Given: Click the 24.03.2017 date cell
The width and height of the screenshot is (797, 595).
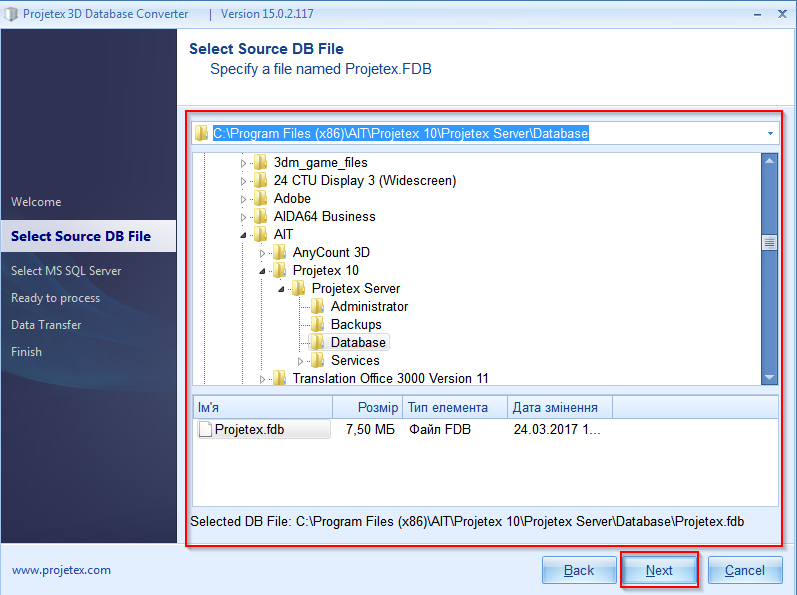Looking at the screenshot, I should pyautogui.click(x=557, y=429).
